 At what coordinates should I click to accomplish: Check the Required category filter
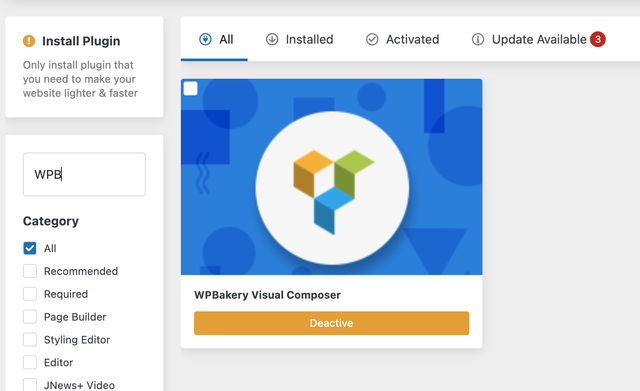(x=30, y=294)
